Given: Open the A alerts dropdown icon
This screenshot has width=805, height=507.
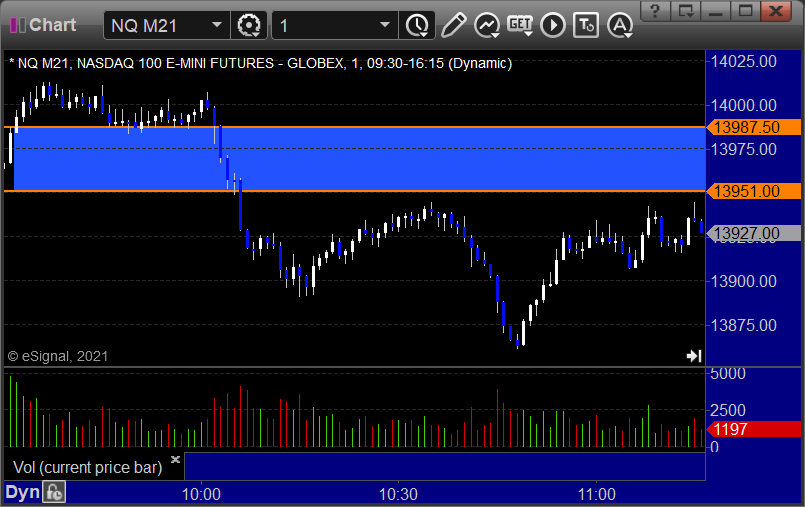Looking at the screenshot, I should click(x=620, y=25).
